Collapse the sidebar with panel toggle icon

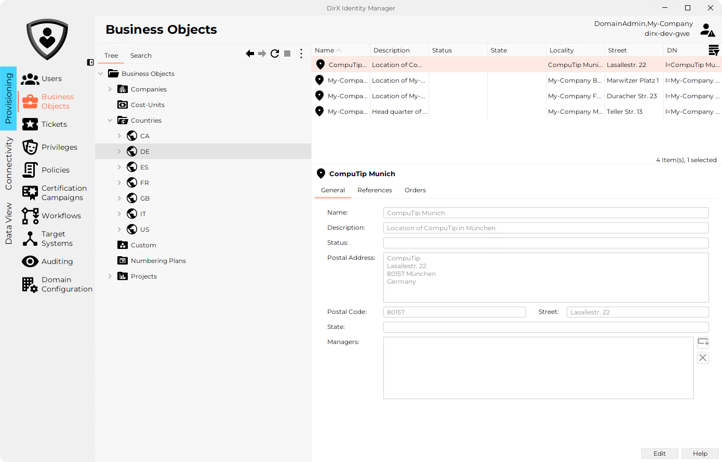(x=90, y=62)
